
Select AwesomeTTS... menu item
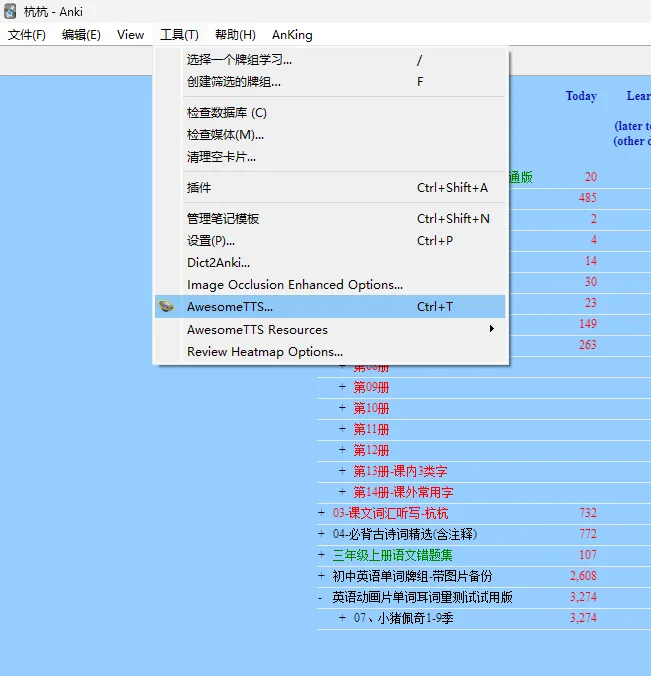(x=330, y=307)
